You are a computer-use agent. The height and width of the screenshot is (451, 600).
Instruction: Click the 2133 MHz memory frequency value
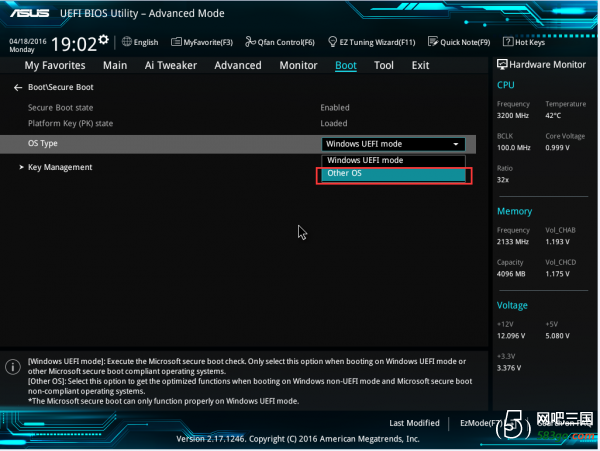pyautogui.click(x=513, y=242)
